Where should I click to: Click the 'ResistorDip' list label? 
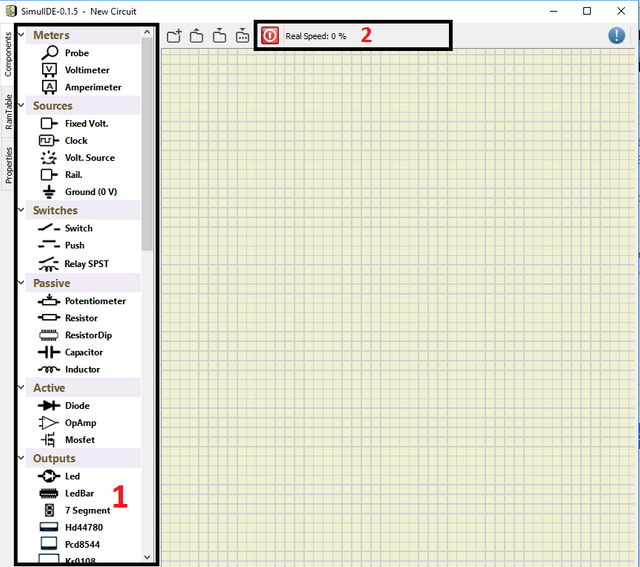click(89, 335)
